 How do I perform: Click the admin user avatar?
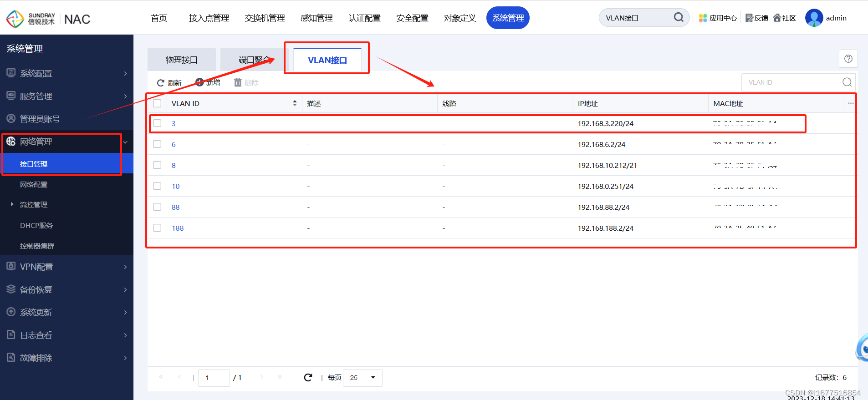coord(814,18)
